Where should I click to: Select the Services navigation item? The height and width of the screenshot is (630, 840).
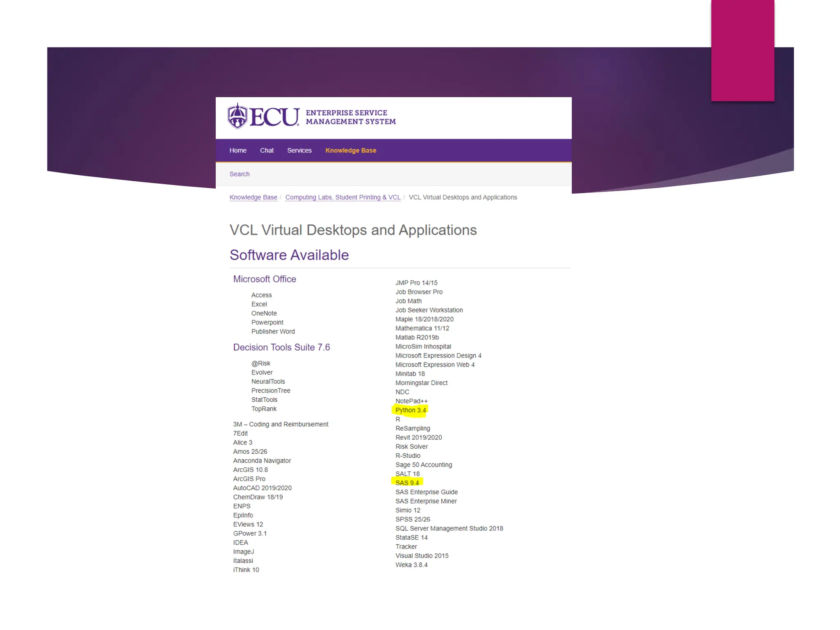[x=299, y=151]
